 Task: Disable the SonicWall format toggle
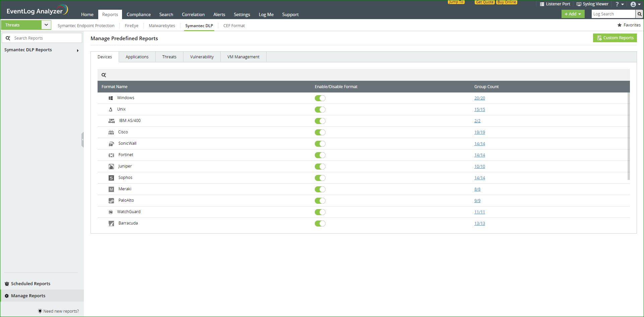320,144
